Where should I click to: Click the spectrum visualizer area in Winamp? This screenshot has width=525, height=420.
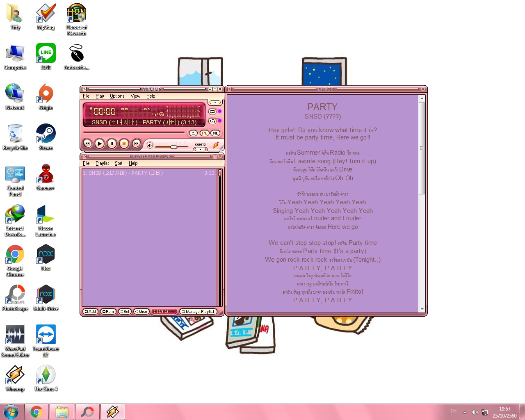click(x=183, y=111)
